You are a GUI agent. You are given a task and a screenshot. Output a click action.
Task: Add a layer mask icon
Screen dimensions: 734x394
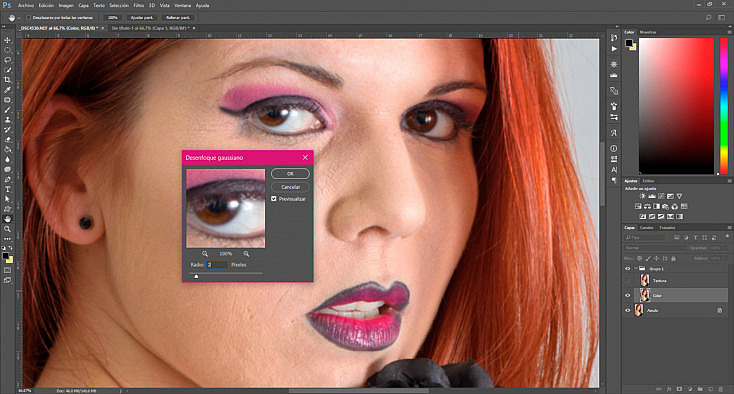coord(679,389)
